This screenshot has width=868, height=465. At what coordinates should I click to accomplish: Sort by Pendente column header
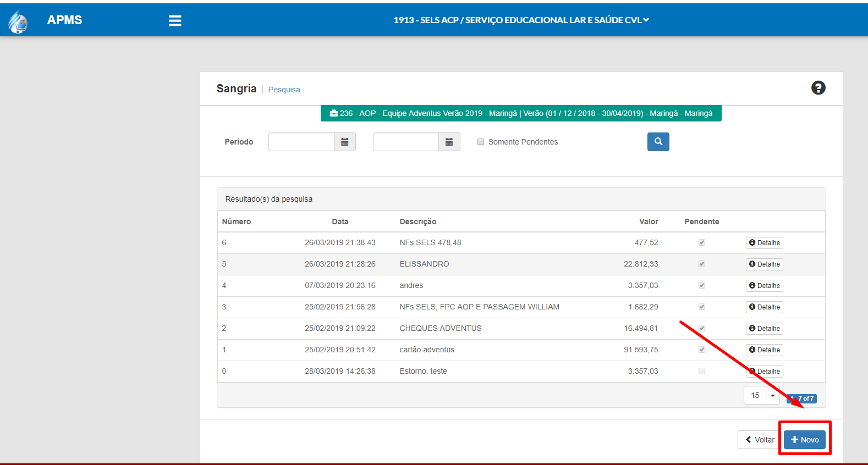click(702, 222)
